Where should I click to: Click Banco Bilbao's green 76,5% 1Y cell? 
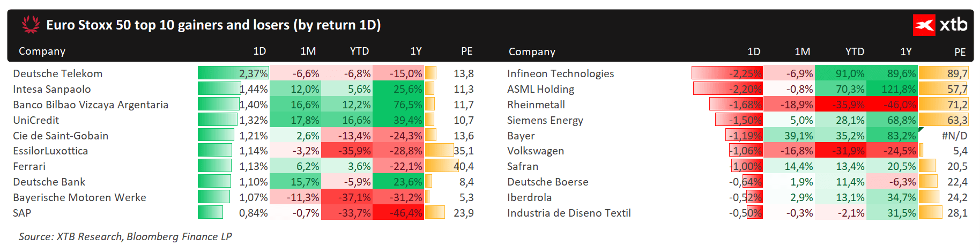tap(398, 104)
